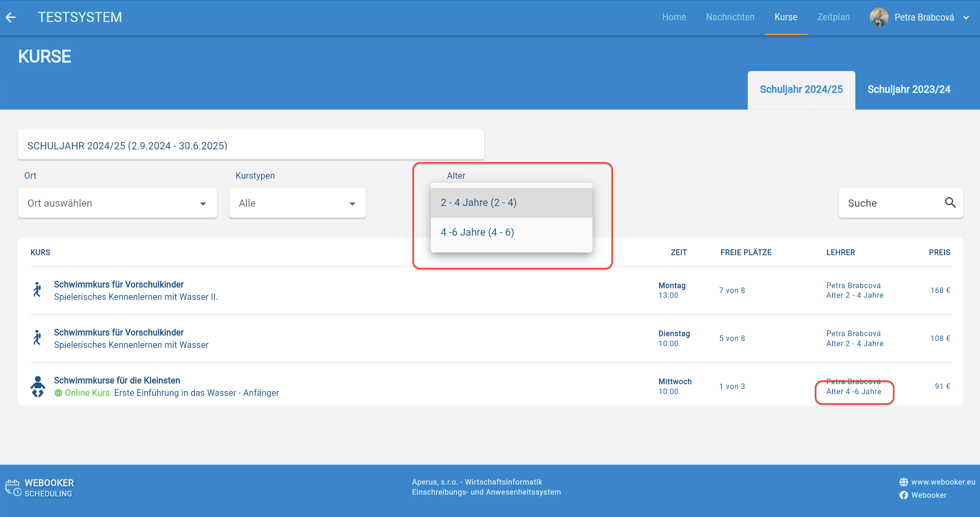
Task: Click the Facebook icon in footer
Action: click(x=903, y=495)
